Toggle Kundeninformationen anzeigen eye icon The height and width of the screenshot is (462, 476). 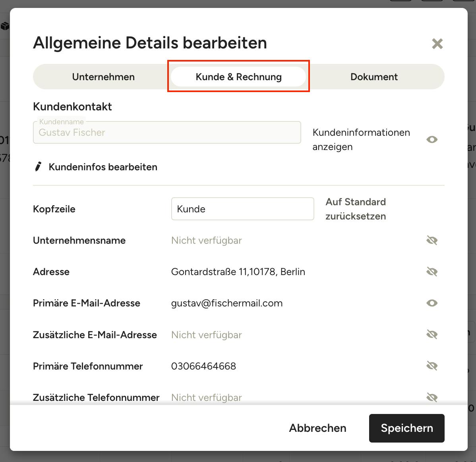431,139
